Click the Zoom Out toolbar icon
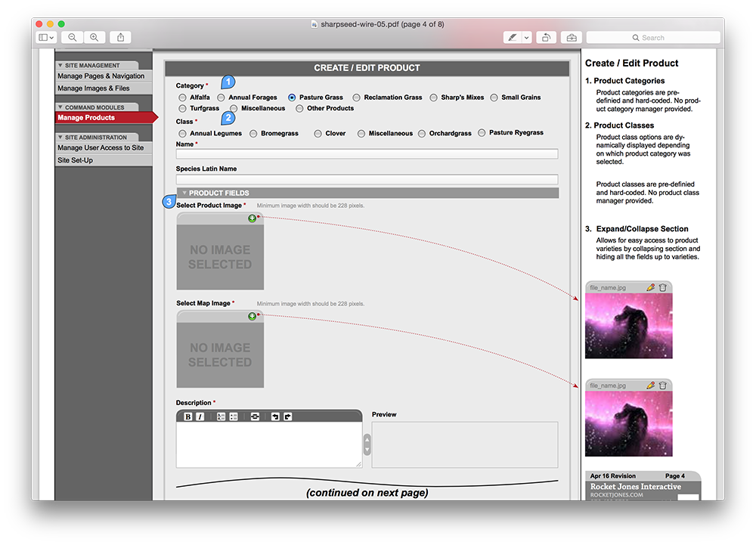 [x=73, y=37]
